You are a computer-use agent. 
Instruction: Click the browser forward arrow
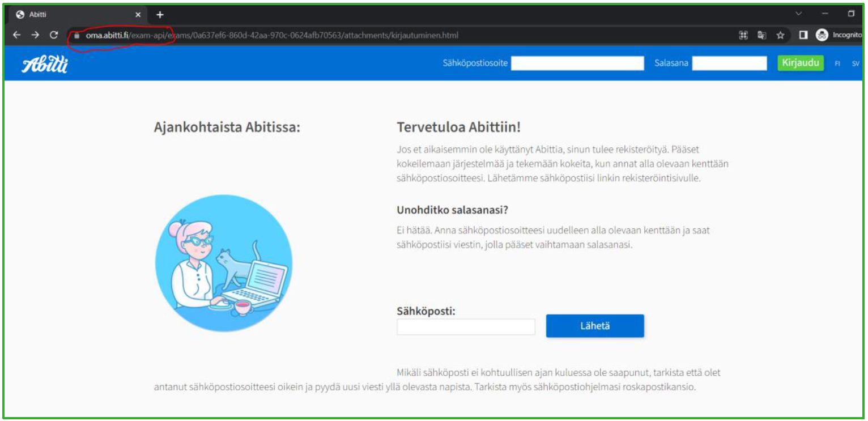pos(35,35)
